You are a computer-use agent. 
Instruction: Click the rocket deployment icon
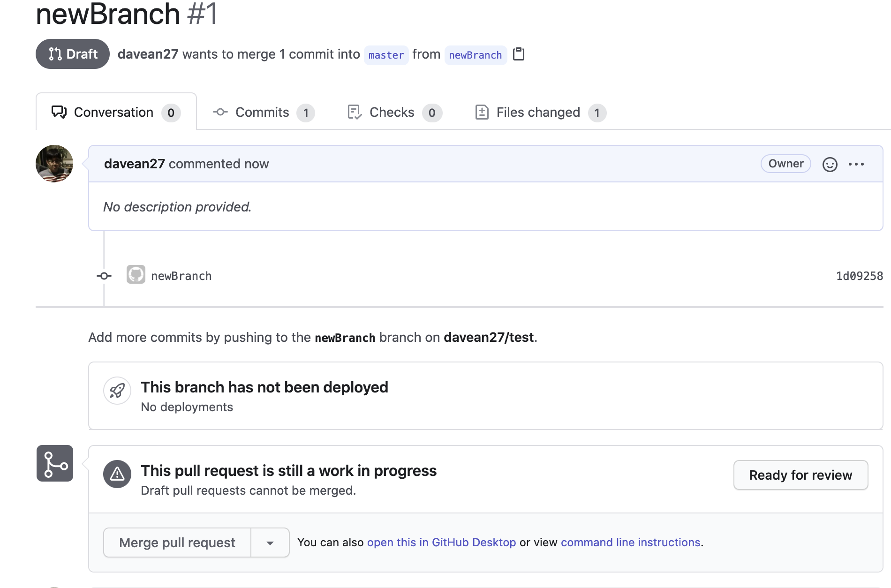tap(117, 391)
